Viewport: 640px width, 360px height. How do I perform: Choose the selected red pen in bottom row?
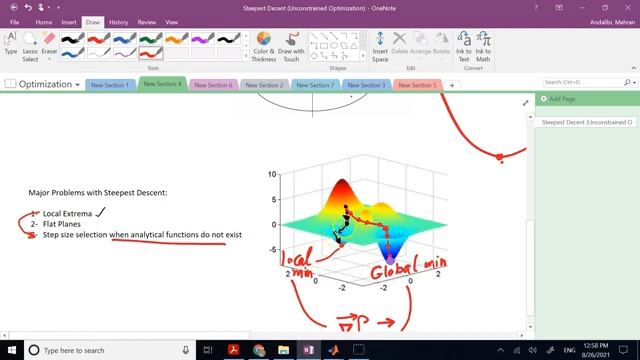[151, 53]
